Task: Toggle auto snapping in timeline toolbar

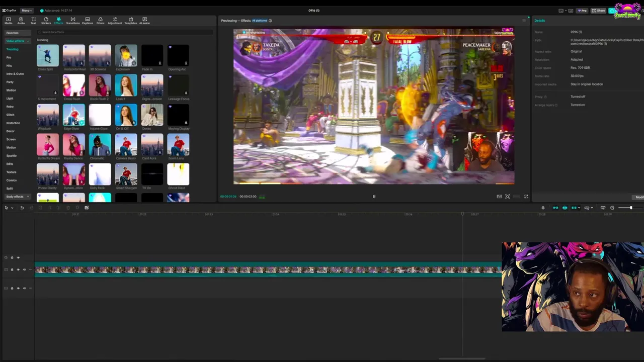Action: 565,208
